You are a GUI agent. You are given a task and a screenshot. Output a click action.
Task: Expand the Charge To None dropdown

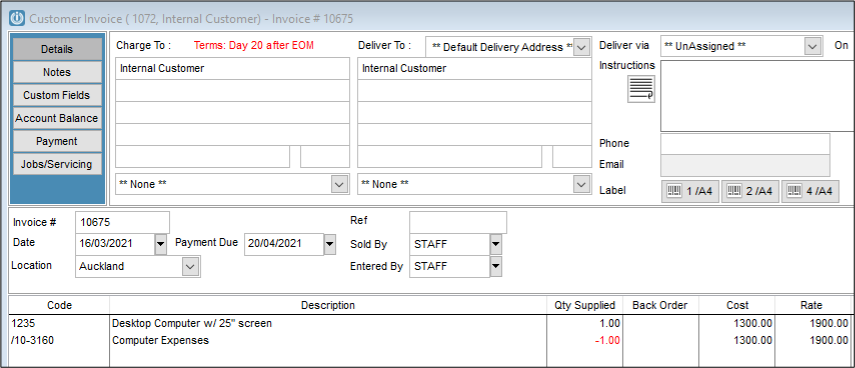click(x=340, y=184)
